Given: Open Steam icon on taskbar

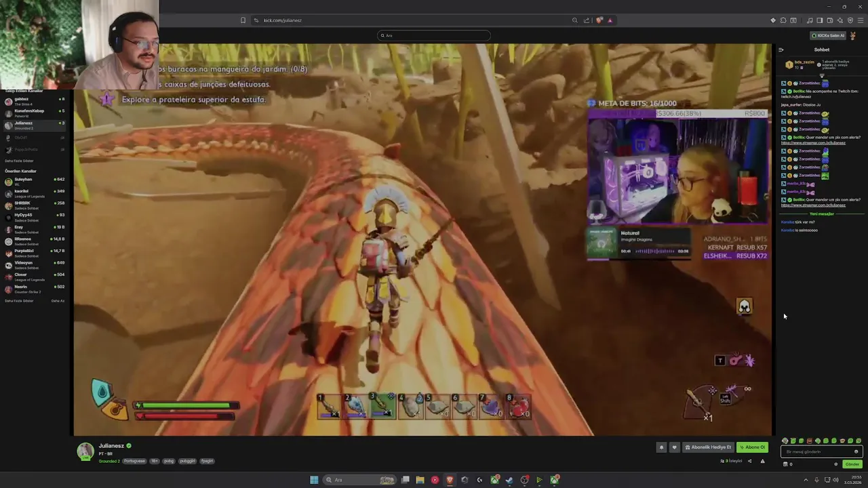Looking at the screenshot, I should click(x=509, y=480).
